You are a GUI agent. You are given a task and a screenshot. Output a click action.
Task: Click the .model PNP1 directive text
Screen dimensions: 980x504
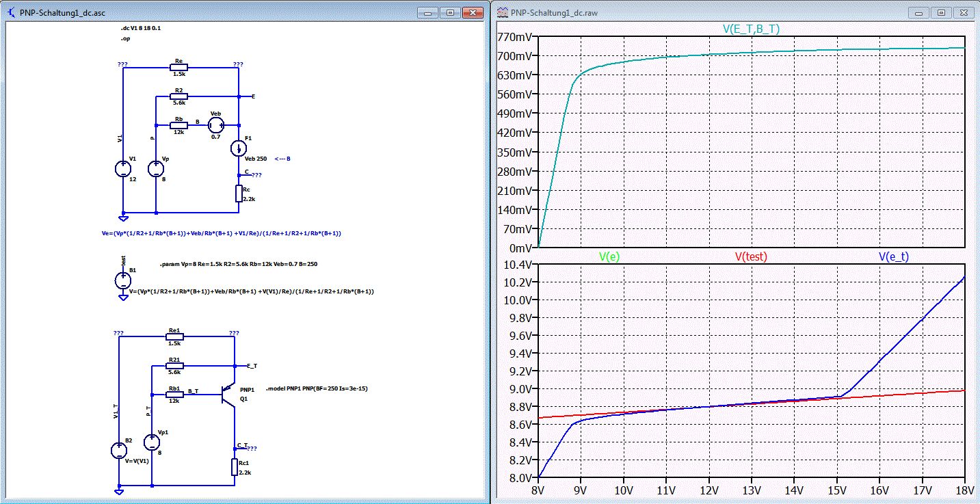(x=315, y=388)
